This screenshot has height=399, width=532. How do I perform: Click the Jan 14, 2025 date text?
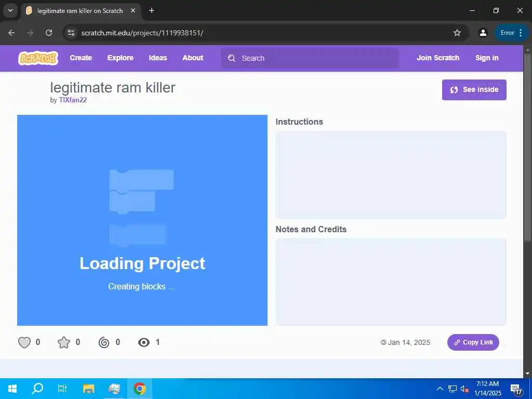[409, 343]
